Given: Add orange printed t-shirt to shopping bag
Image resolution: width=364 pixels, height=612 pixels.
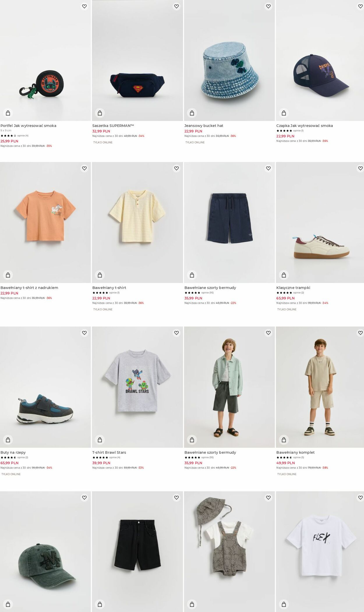Looking at the screenshot, I should pos(8,275).
